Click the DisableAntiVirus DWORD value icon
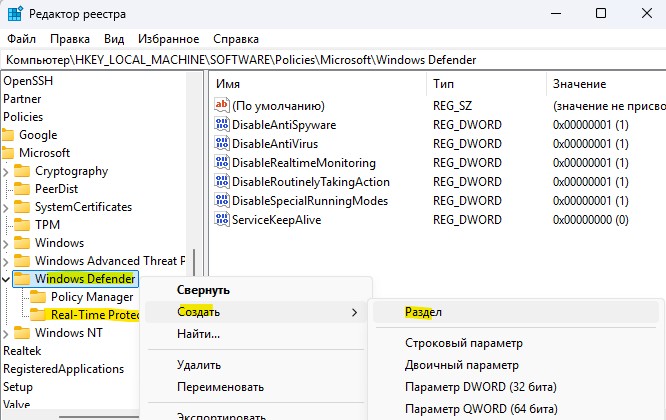The width and height of the screenshot is (666, 420). (222, 144)
